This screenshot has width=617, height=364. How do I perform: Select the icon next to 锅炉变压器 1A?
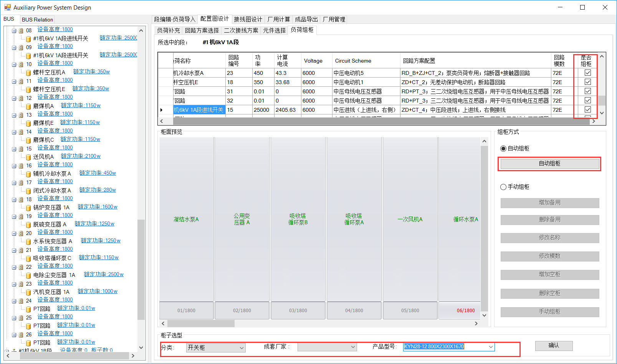(28, 208)
